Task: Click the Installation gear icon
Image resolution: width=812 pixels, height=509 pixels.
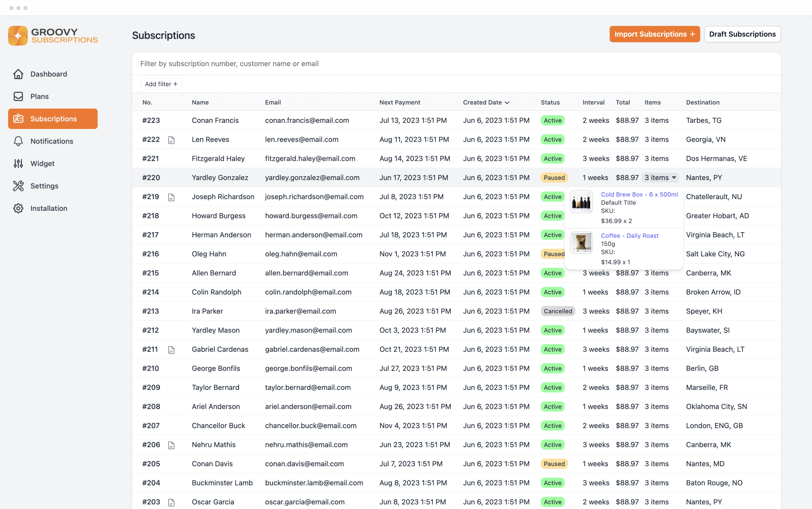Action: coord(18,208)
